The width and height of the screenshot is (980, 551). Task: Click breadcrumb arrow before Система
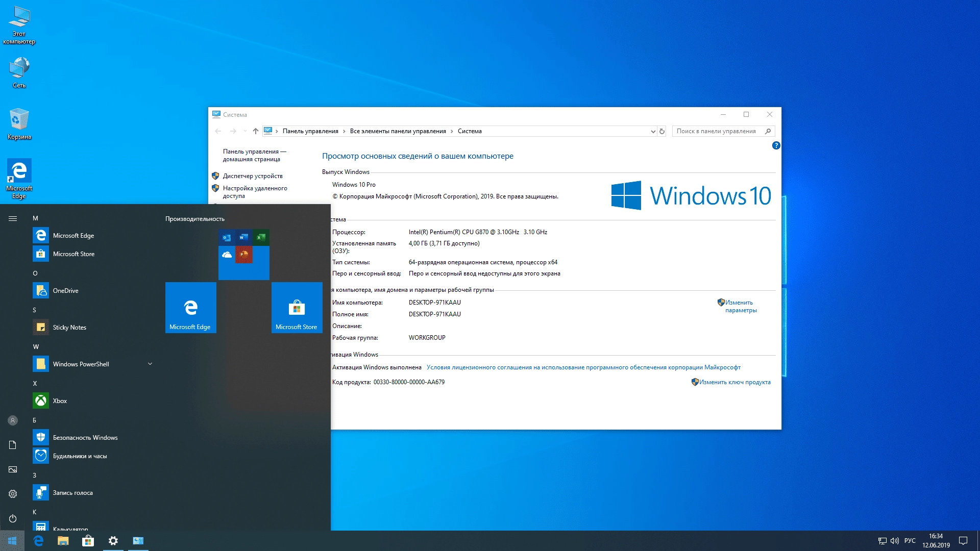click(x=452, y=132)
